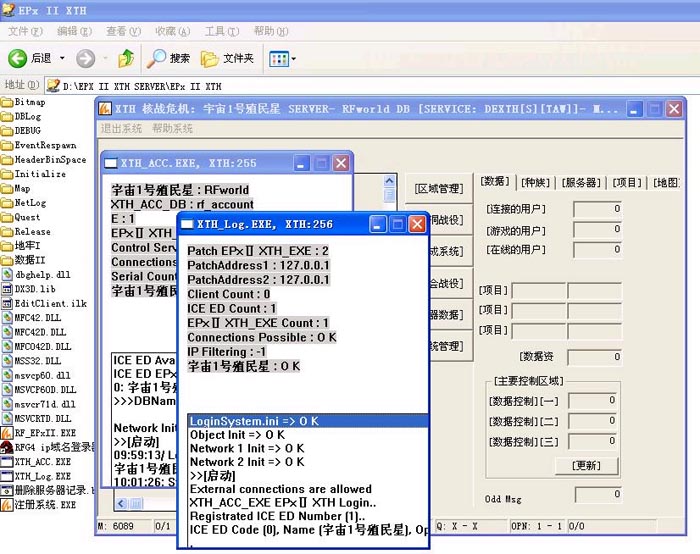Click the Back arrow toolbar icon
This screenshot has width=700, height=554.
(x=18, y=58)
